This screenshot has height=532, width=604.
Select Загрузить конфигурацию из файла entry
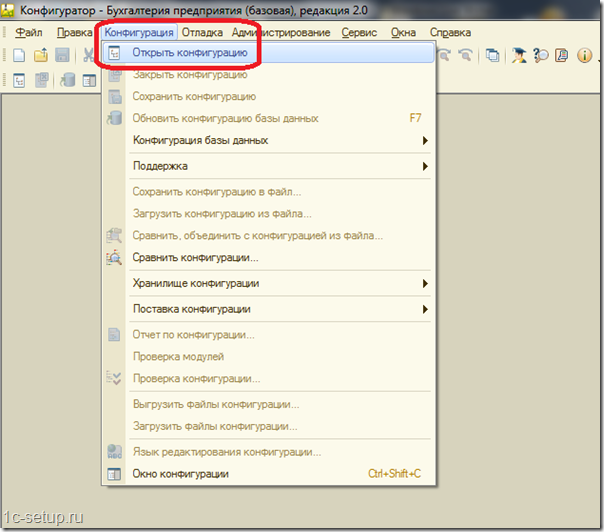pyautogui.click(x=268, y=213)
